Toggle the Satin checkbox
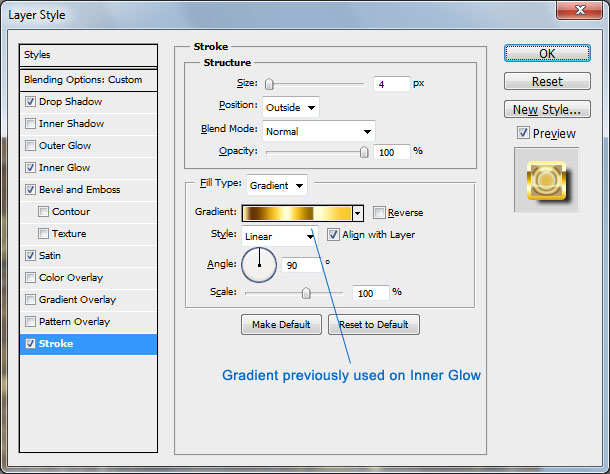Screen dimensions: 610x474 pyautogui.click(x=30, y=255)
